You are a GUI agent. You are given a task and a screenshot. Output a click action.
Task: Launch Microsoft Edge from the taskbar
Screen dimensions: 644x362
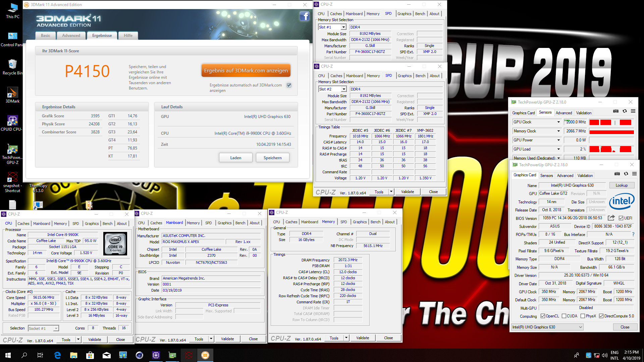[57, 355]
